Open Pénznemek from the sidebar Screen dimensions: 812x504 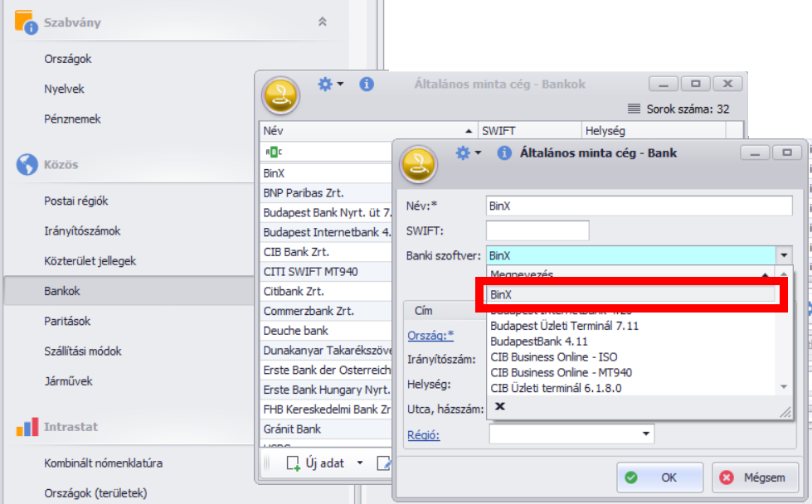72,119
